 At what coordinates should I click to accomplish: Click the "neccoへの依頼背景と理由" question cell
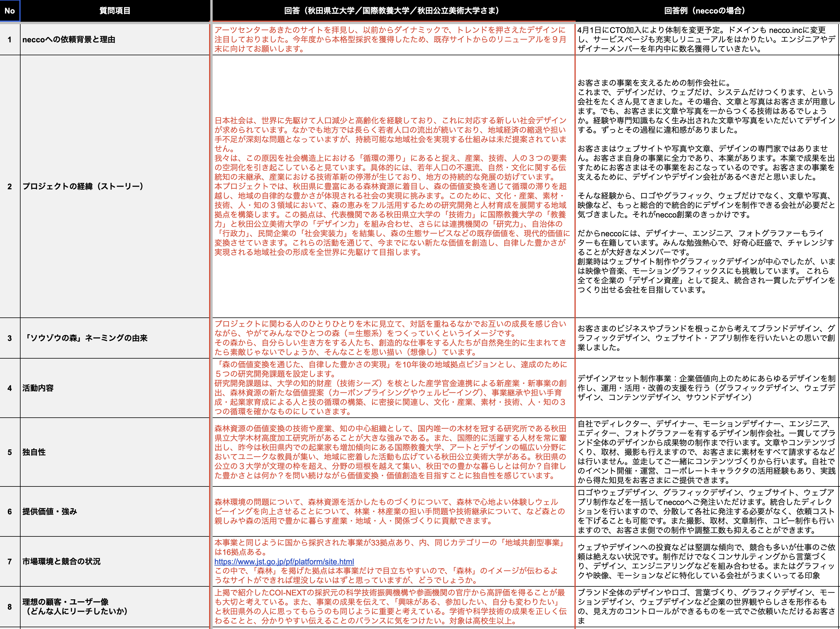115,39
